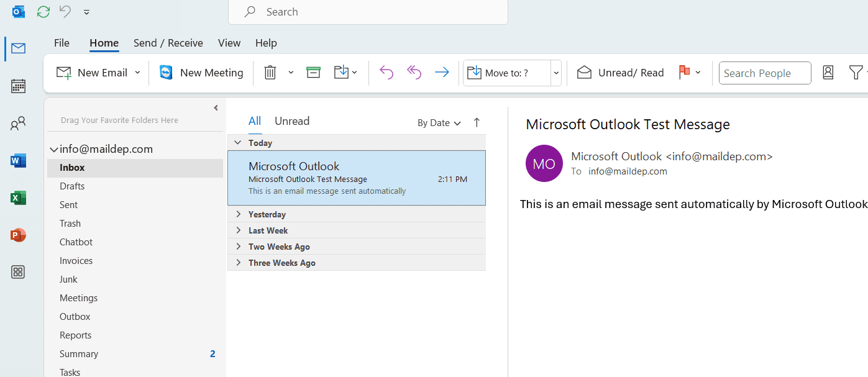Open New Email dropdown arrow
The height and width of the screenshot is (377, 868).
[137, 73]
